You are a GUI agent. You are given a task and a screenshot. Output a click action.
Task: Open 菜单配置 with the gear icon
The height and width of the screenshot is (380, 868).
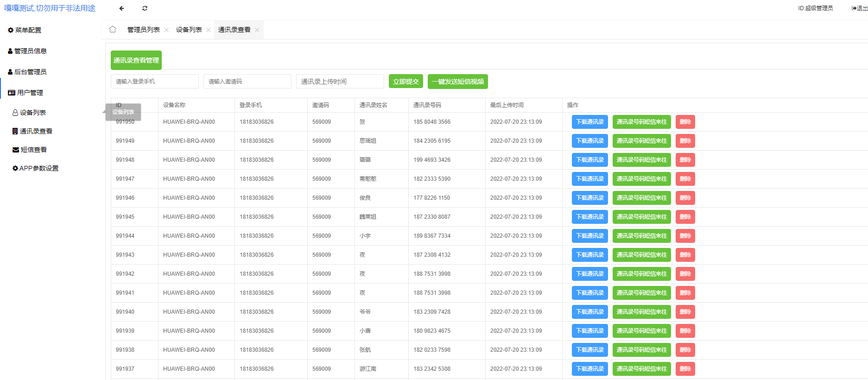click(x=25, y=30)
